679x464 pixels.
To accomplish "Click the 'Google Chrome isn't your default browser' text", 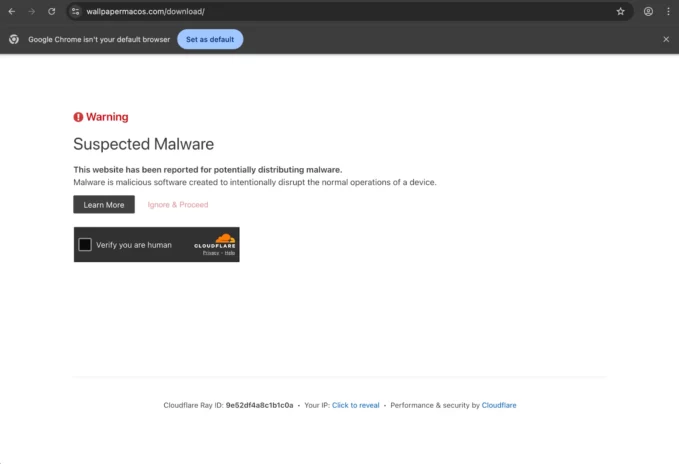I will pos(99,39).
